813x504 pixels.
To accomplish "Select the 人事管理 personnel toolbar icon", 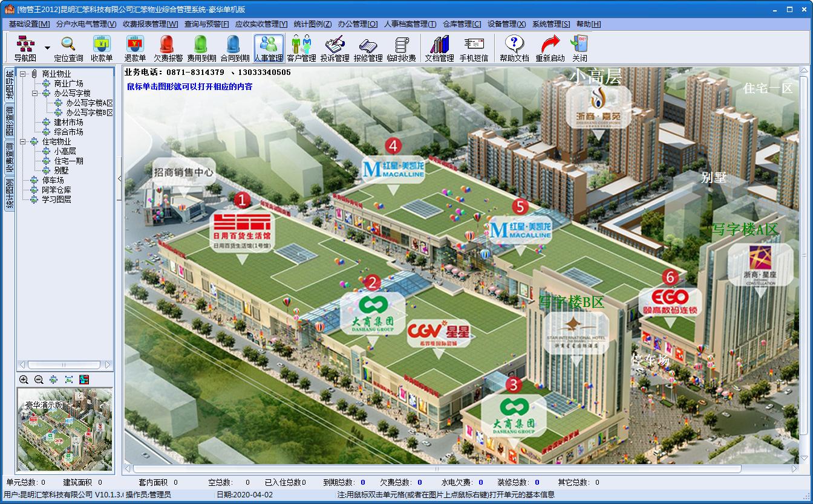I will (268, 48).
